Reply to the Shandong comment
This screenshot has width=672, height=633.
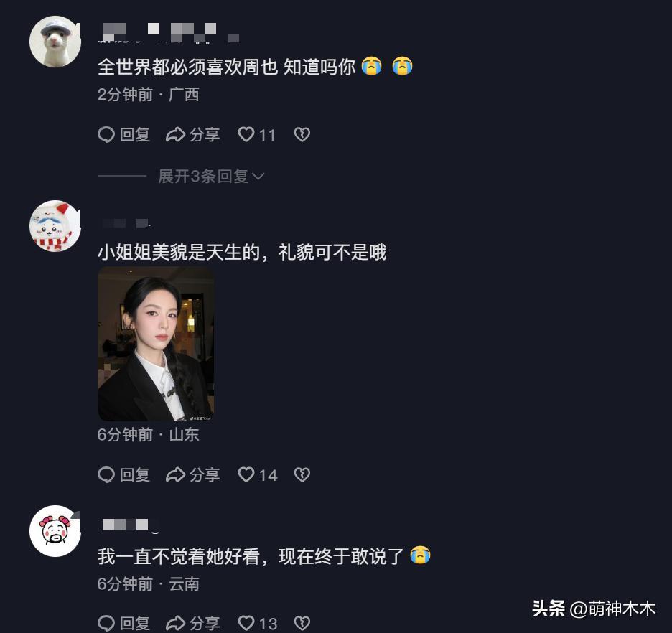coord(124,474)
